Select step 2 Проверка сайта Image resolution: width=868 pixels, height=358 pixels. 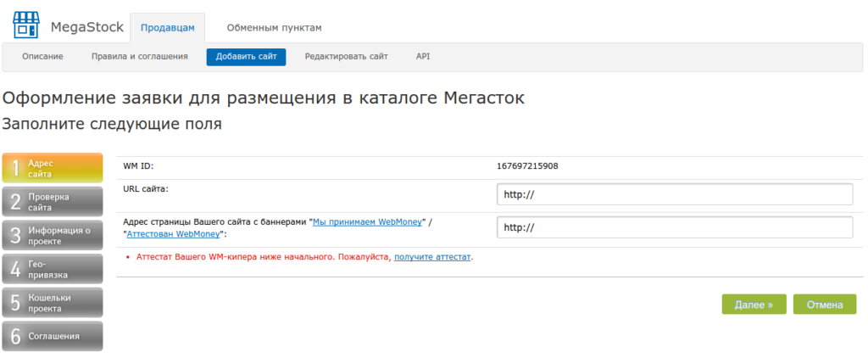coord(53,202)
